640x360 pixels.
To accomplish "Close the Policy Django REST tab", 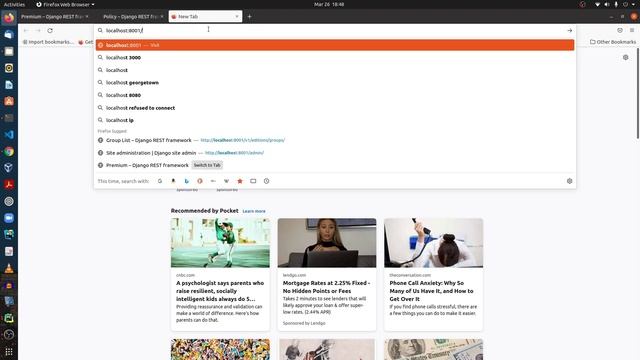I will (162, 17).
